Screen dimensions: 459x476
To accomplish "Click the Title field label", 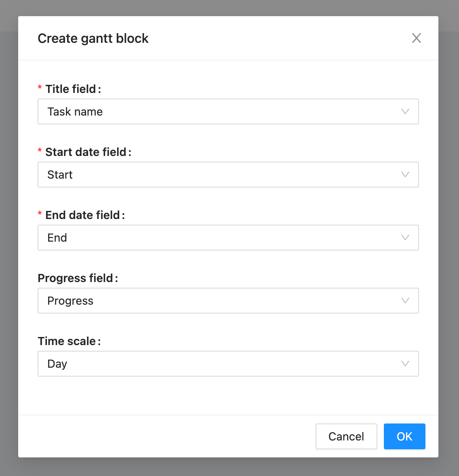I will [x=71, y=89].
